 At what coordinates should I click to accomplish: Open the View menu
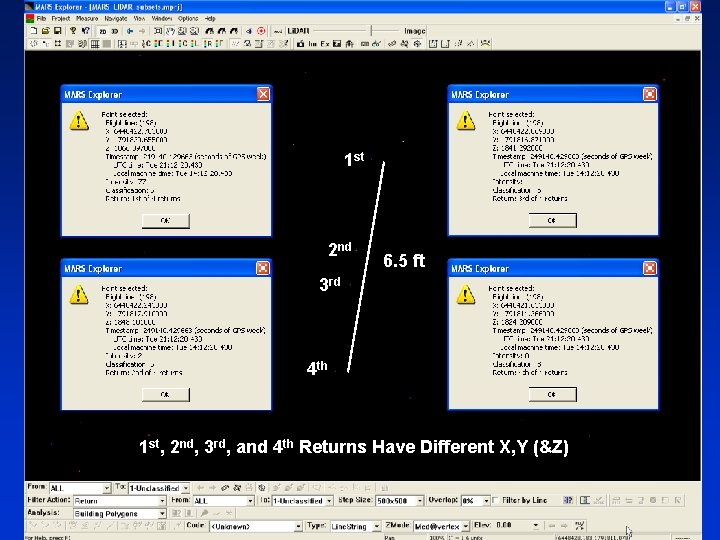point(139,19)
